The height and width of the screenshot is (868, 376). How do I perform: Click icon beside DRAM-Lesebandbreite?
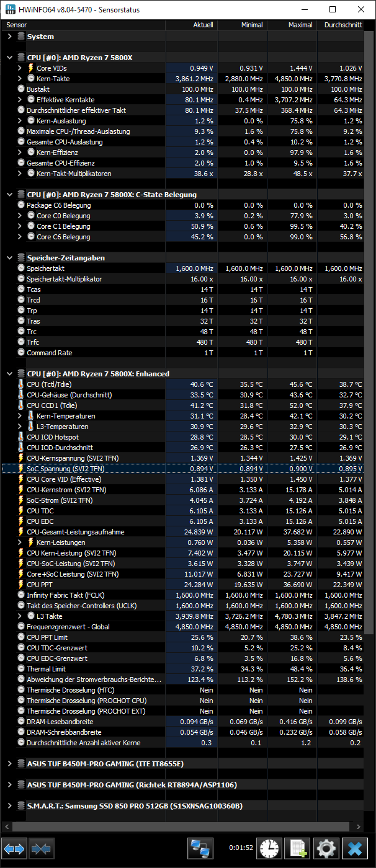click(x=21, y=722)
